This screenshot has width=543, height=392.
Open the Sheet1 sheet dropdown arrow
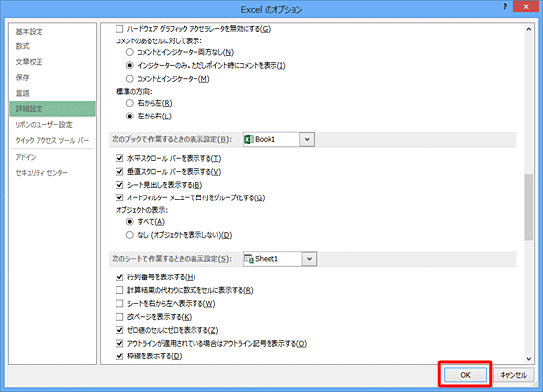coord(309,259)
